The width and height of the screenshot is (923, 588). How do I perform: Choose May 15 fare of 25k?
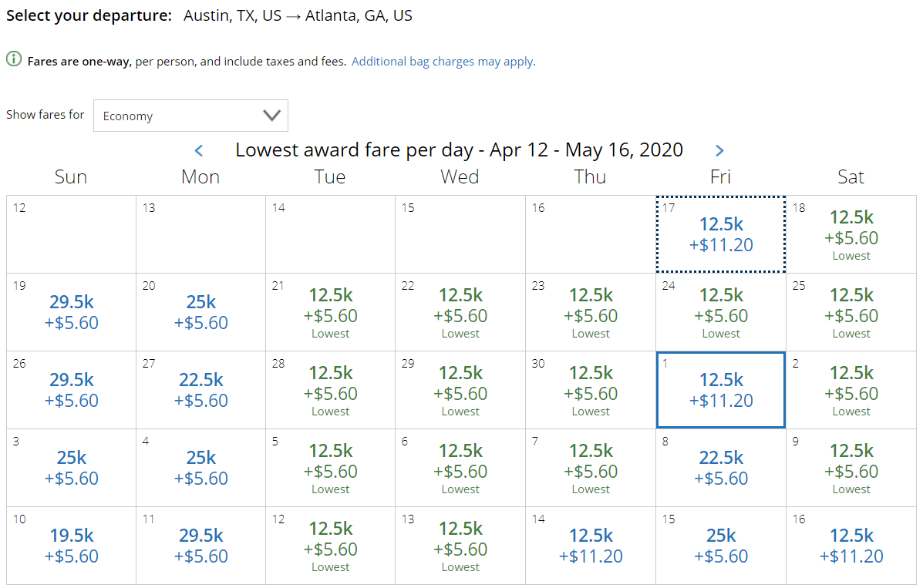[720, 546]
